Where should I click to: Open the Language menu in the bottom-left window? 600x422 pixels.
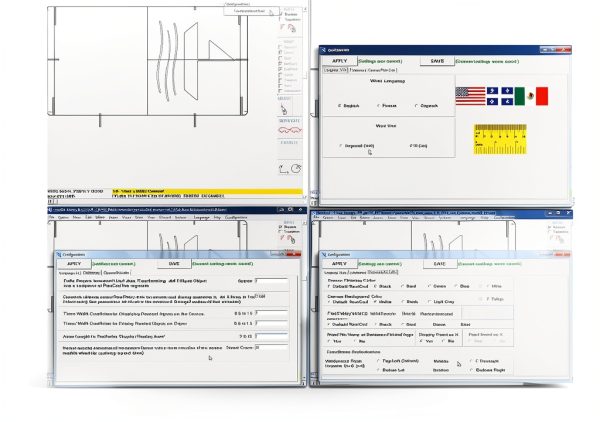201,217
